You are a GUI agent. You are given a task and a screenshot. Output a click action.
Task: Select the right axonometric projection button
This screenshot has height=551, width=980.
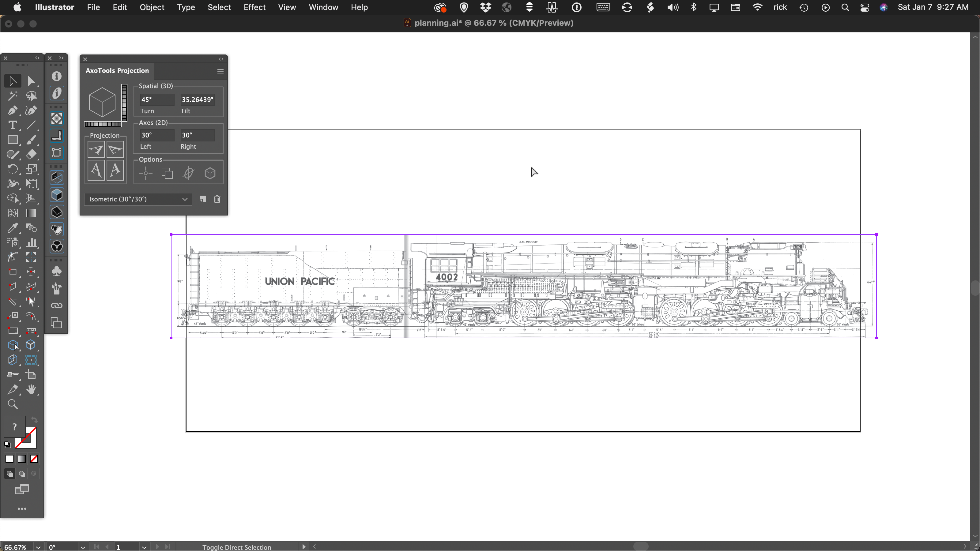(x=115, y=149)
